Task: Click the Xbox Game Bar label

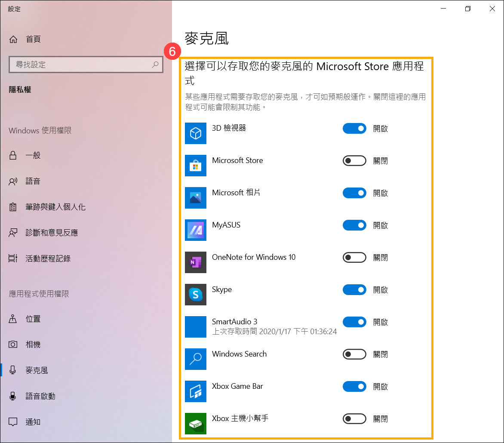Action: 237,386
